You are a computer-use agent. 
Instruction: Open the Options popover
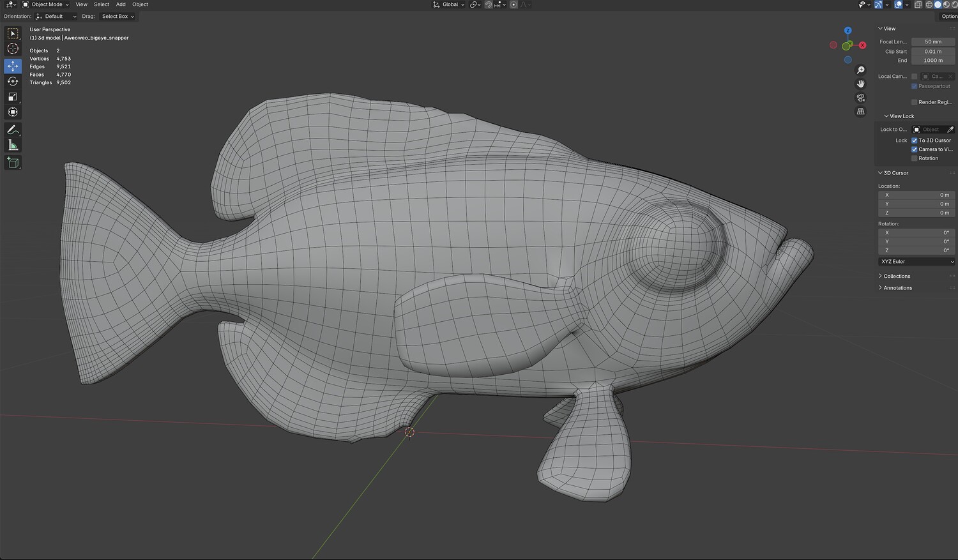pos(949,17)
